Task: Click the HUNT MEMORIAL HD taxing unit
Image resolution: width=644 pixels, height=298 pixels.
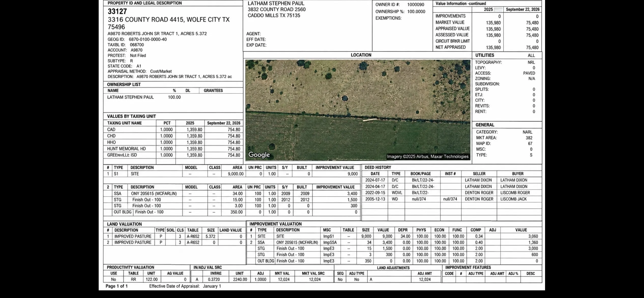Action: click(x=126, y=149)
